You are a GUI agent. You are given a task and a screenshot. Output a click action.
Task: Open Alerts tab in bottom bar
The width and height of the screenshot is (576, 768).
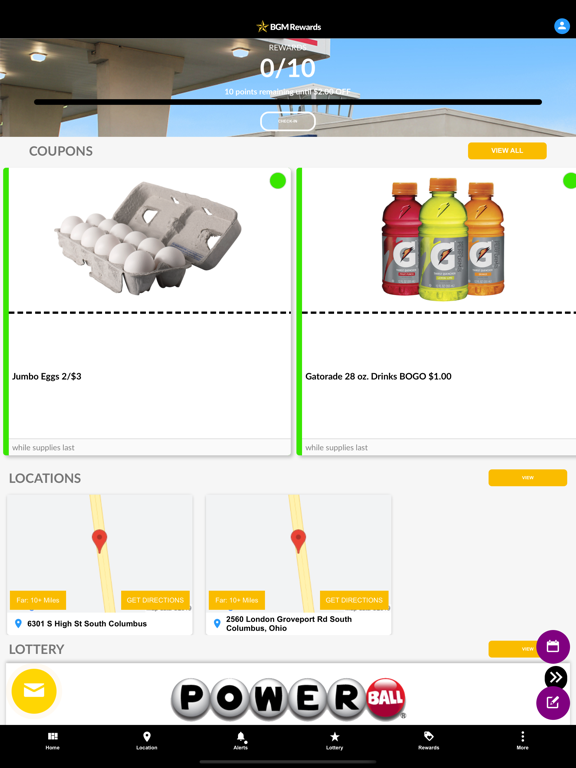pyautogui.click(x=240, y=741)
